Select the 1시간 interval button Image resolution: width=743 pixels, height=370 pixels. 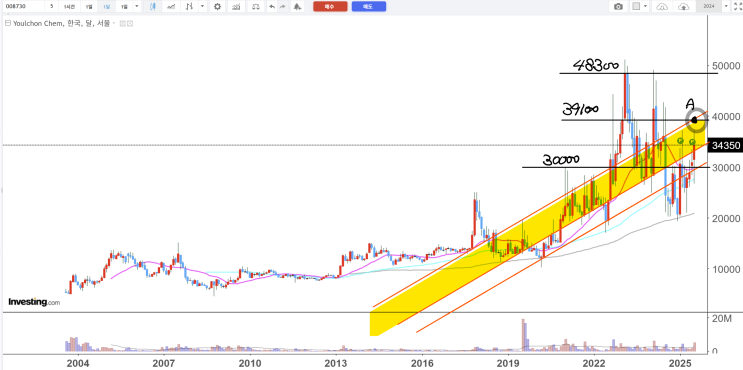(69, 7)
